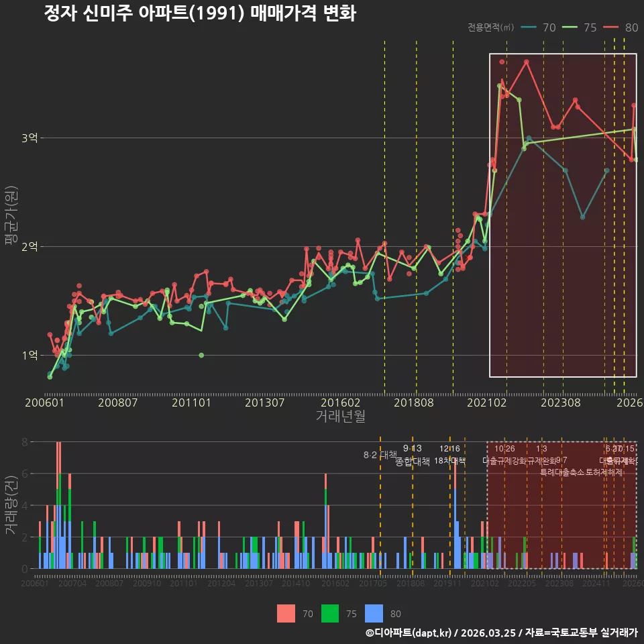Click the isolated green 1억 outlier data point
Screen dimensions: 644x644
pos(201,356)
